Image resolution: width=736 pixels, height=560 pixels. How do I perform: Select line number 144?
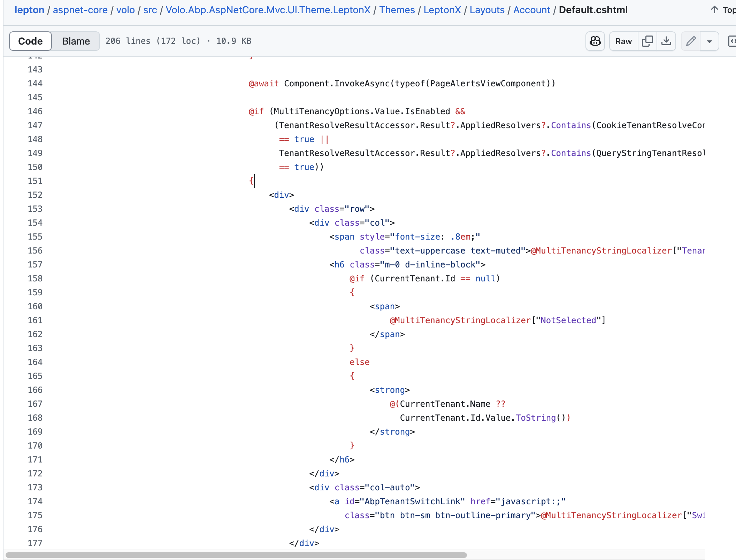coord(35,83)
